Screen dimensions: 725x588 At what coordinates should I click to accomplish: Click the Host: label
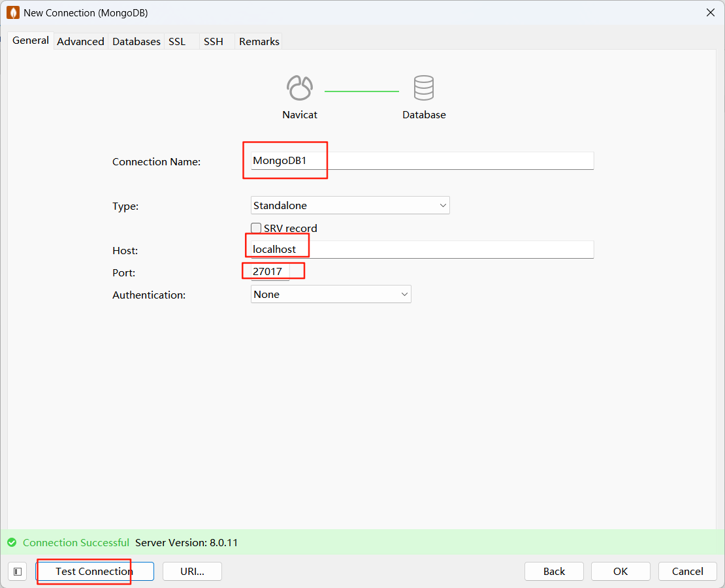[x=125, y=250]
